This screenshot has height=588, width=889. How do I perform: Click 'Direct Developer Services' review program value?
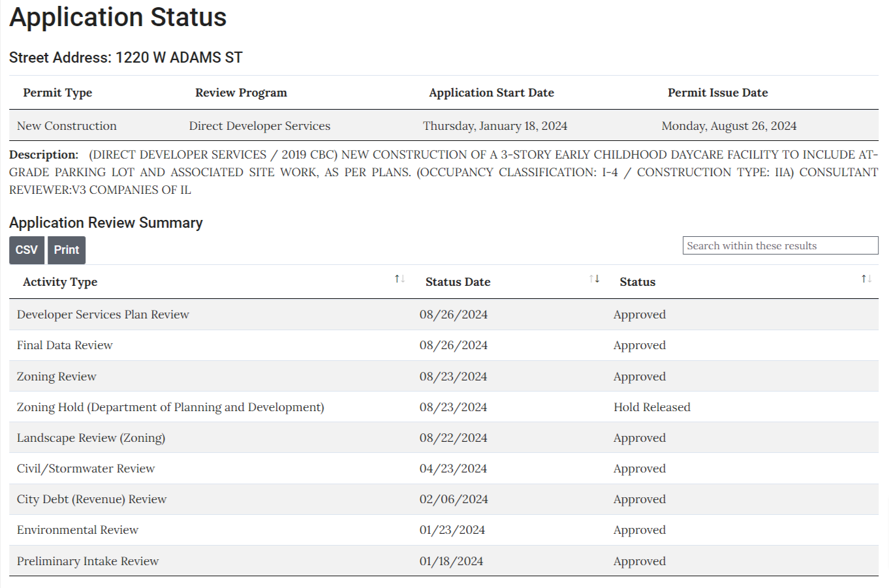pyautogui.click(x=260, y=126)
